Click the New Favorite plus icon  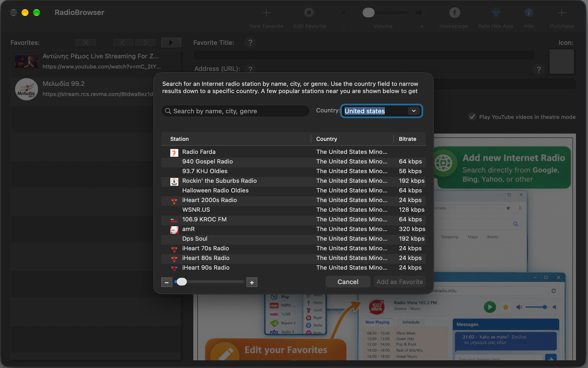266,13
